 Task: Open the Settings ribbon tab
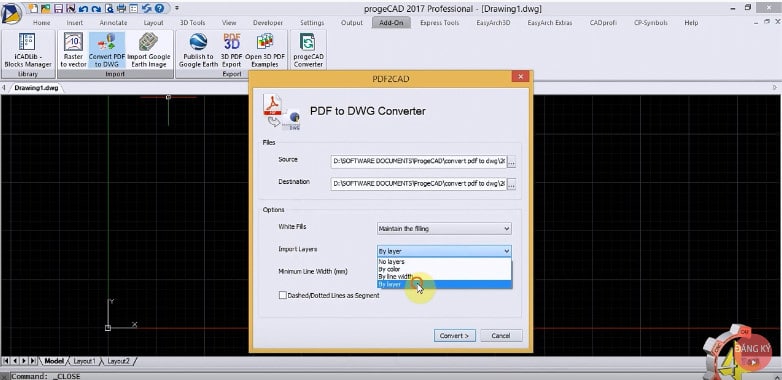pos(312,23)
